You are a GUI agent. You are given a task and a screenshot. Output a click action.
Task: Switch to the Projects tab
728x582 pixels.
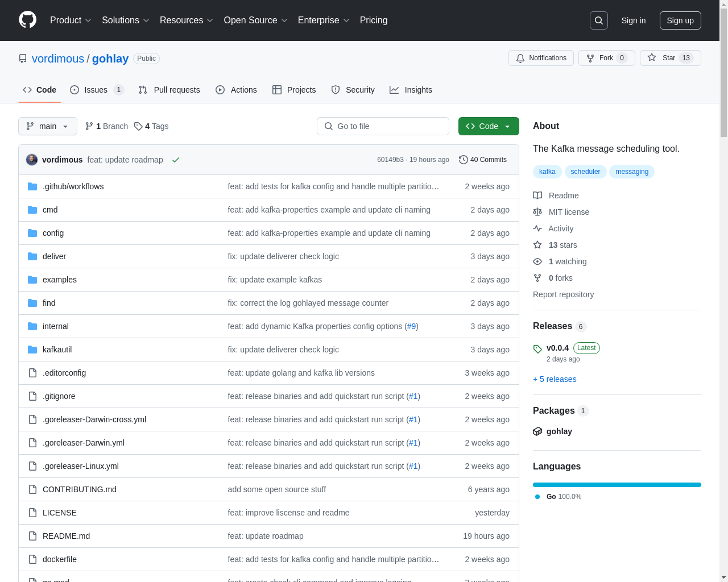[294, 90]
